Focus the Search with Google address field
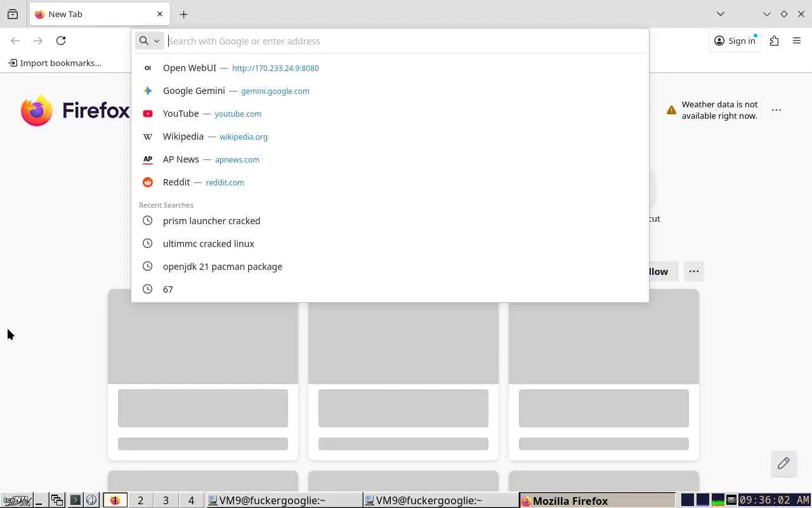812x508 pixels. [406, 41]
